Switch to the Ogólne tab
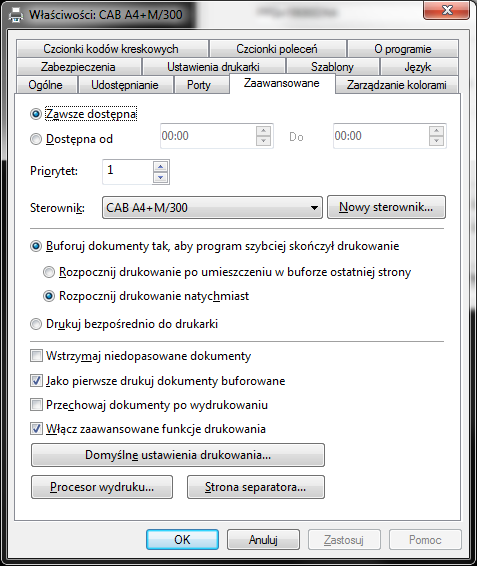 (x=46, y=85)
